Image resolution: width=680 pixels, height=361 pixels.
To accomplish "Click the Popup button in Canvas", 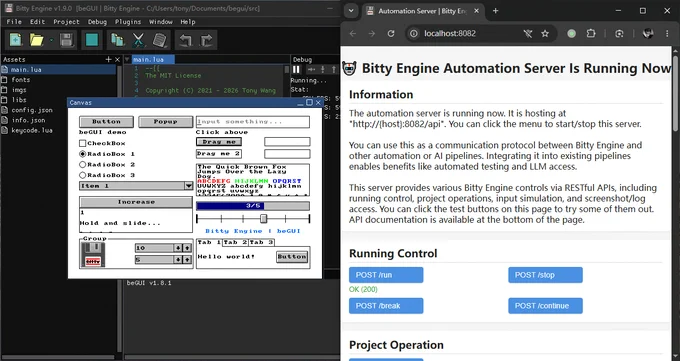I will point(166,121).
